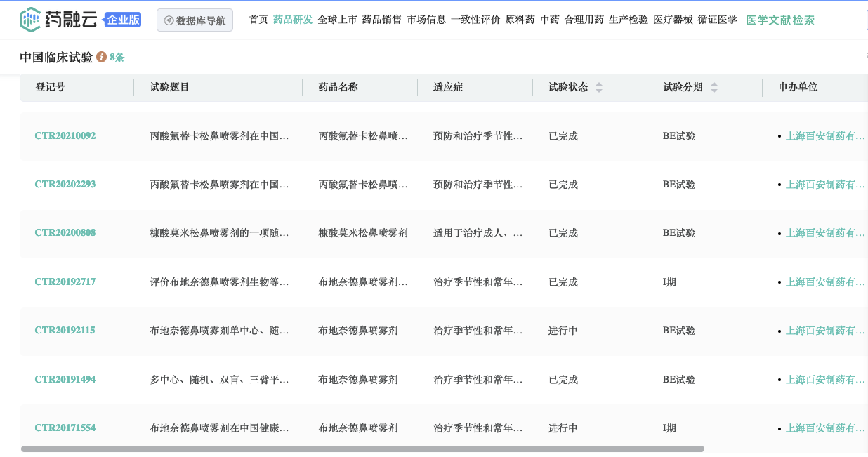This screenshot has width=868, height=457.
Task: Open 合理用药 menu
Action: pyautogui.click(x=584, y=20)
